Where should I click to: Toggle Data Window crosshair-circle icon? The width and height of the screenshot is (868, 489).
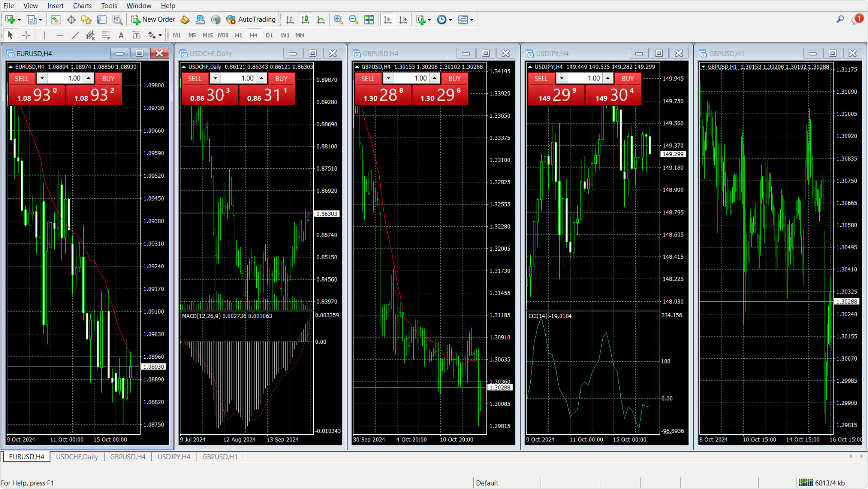tap(71, 19)
